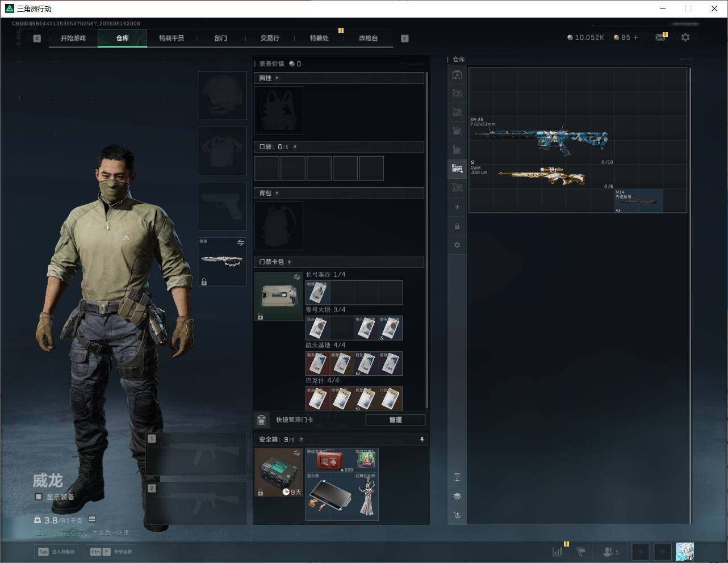Select the empty helmet slot
This screenshot has width=728, height=563.
(222, 95)
